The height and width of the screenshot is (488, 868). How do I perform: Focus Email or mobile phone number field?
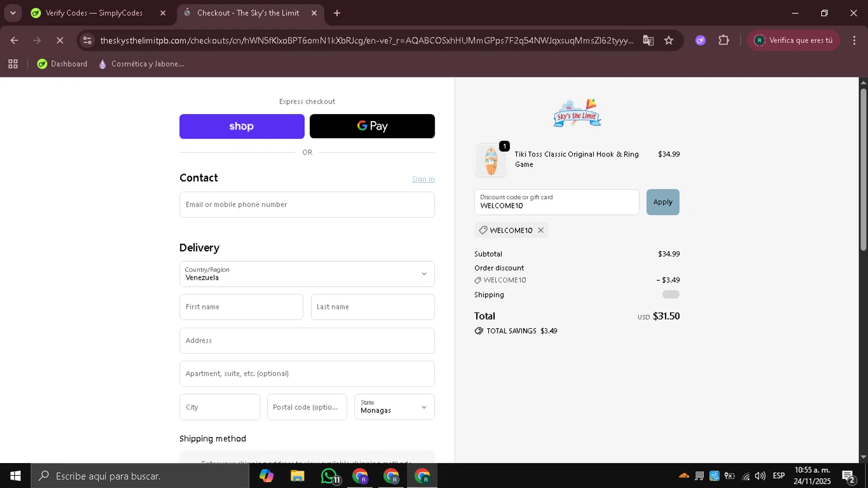[x=307, y=205]
